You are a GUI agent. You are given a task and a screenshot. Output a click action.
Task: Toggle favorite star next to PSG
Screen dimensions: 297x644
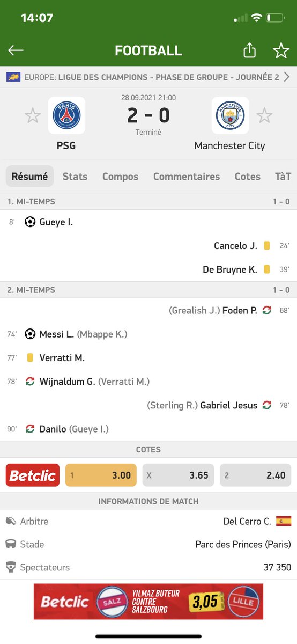pyautogui.click(x=33, y=115)
